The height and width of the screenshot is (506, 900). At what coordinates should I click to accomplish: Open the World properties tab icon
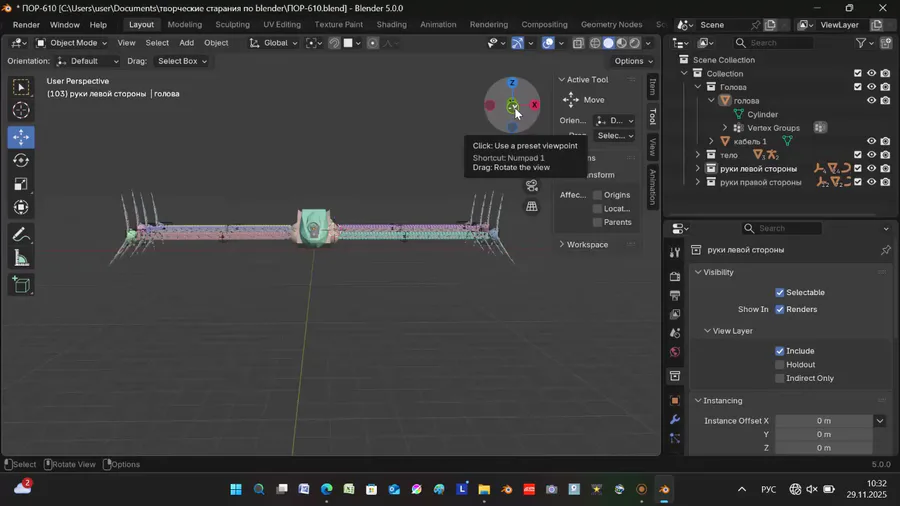pos(675,352)
